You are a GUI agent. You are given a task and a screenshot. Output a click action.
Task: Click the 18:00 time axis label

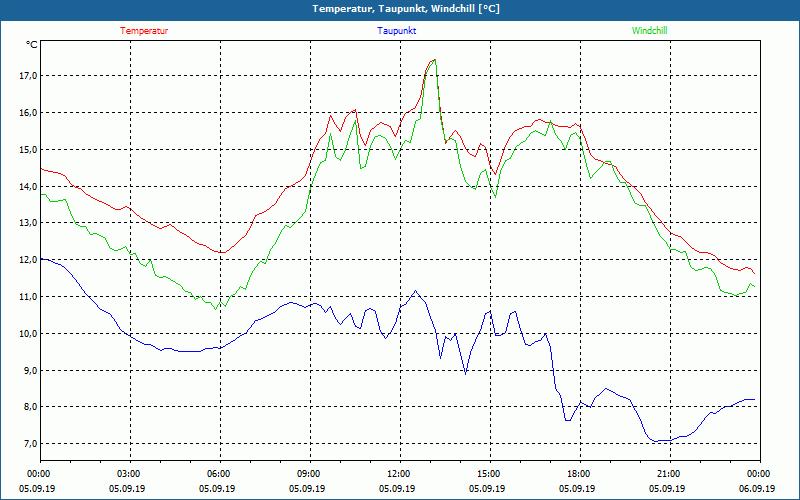(x=580, y=474)
